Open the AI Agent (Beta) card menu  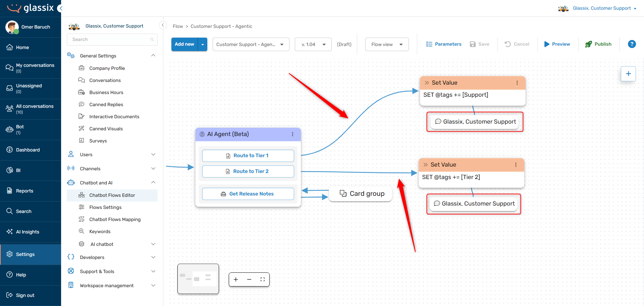tap(292, 134)
